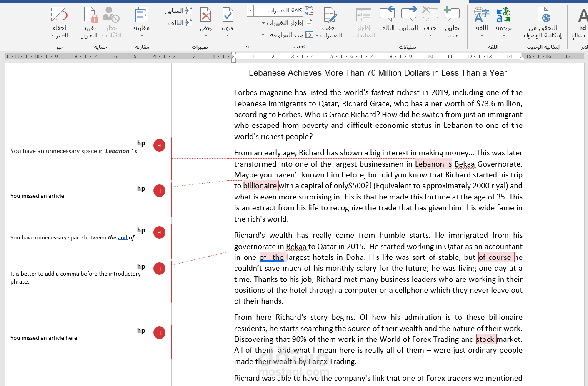Image resolution: width=588 pixels, height=386 pixels.
Task: Go to previous change (السابق) in changes group
Action: pyautogui.click(x=178, y=11)
